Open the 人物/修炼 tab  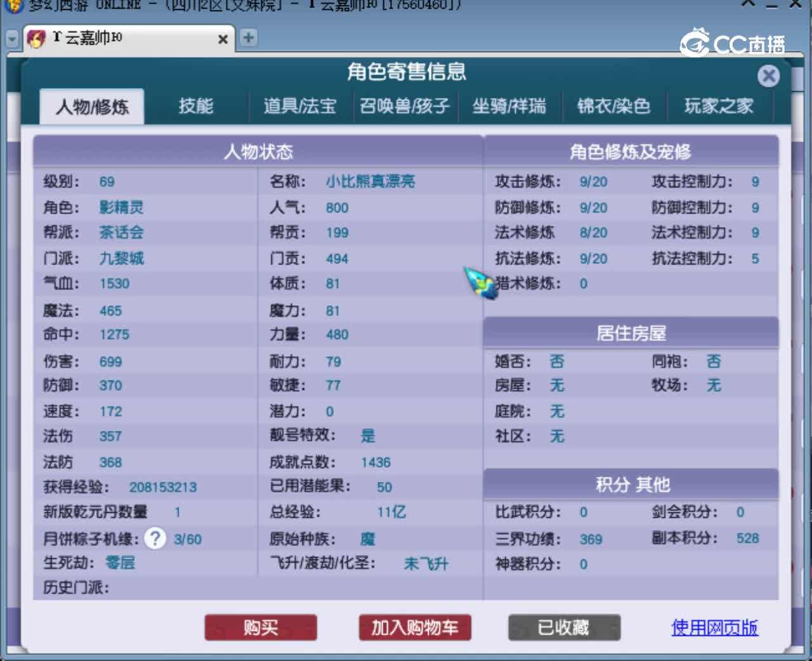(x=93, y=107)
